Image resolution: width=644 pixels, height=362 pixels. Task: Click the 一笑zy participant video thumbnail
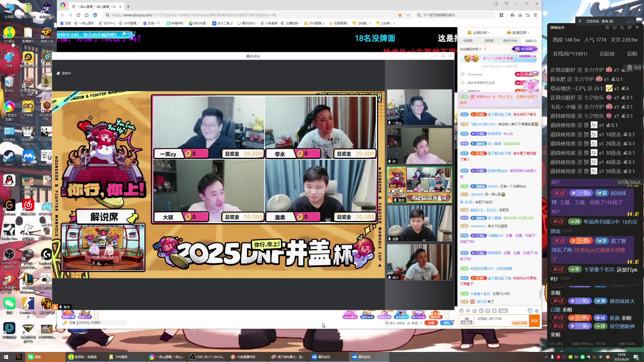point(419,107)
